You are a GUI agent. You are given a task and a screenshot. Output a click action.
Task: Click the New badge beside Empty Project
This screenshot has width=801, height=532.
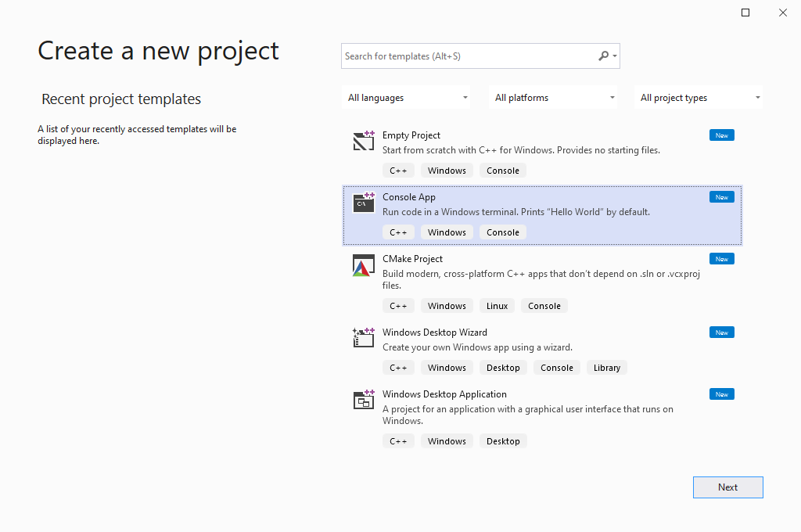coord(721,135)
